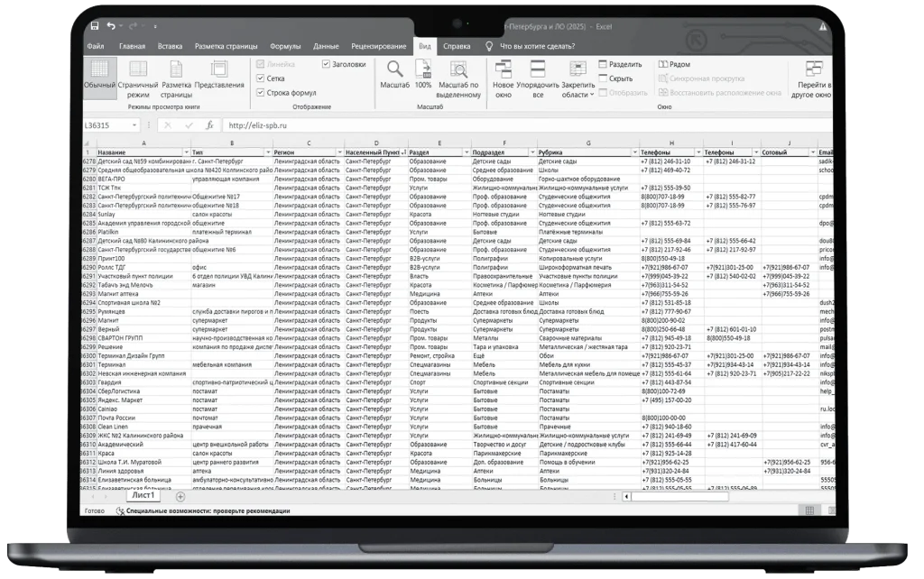The image size is (924, 579).
Task: Open the Рубрика column filter dropdown
Action: [634, 152]
